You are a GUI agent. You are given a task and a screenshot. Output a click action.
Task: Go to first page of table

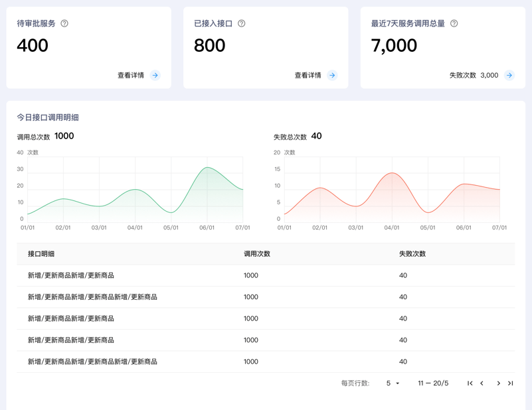tap(470, 383)
